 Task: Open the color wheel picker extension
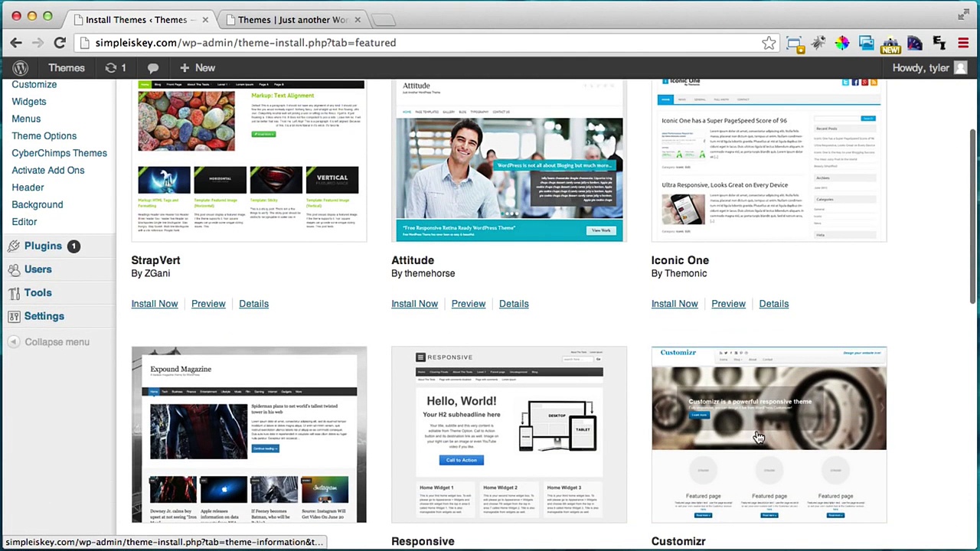coord(842,43)
